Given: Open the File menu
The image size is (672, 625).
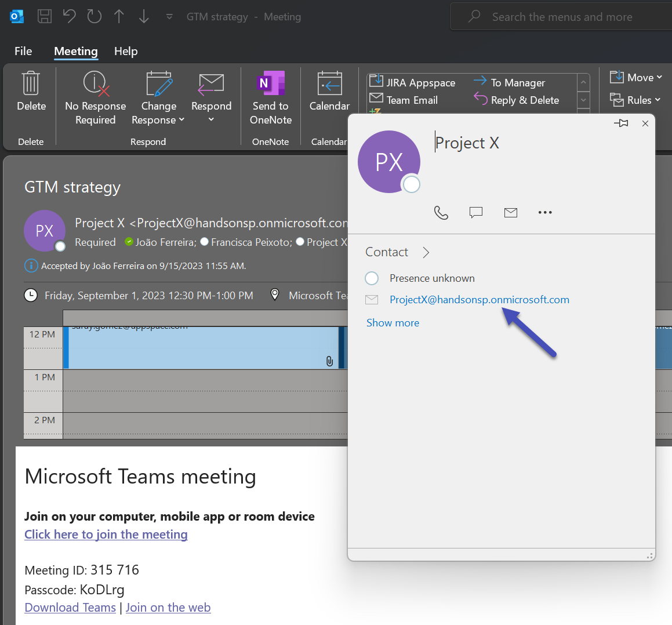Looking at the screenshot, I should (23, 51).
